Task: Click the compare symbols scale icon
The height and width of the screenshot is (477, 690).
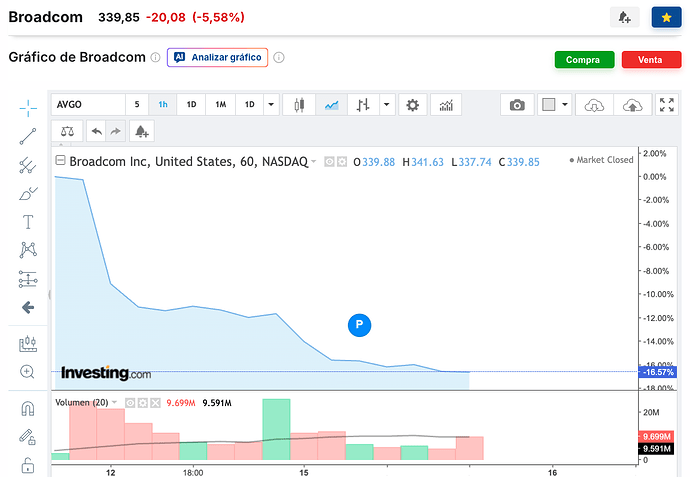Action: click(67, 130)
